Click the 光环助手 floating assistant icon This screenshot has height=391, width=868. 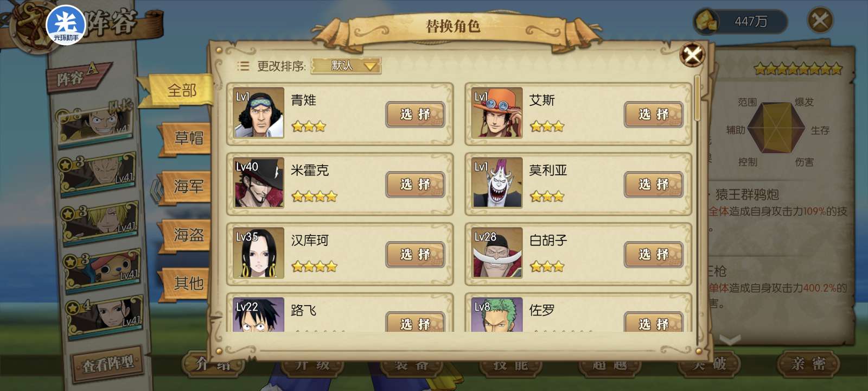[x=66, y=24]
